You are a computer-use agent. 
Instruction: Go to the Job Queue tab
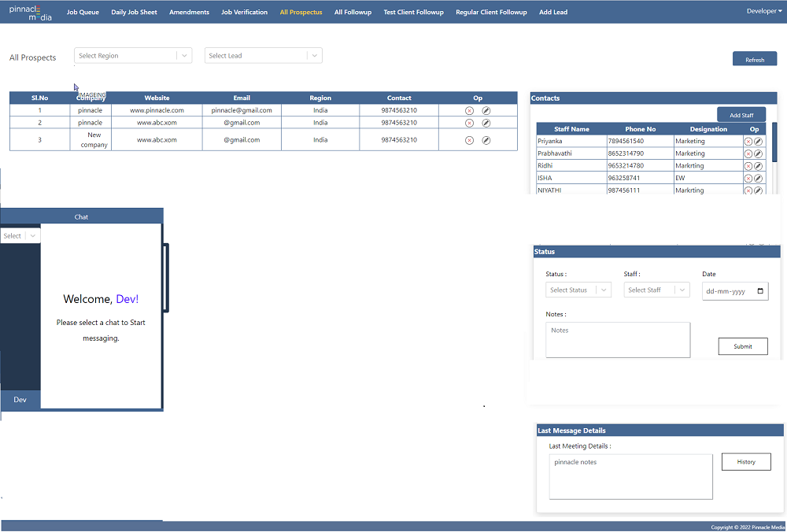[x=83, y=13]
